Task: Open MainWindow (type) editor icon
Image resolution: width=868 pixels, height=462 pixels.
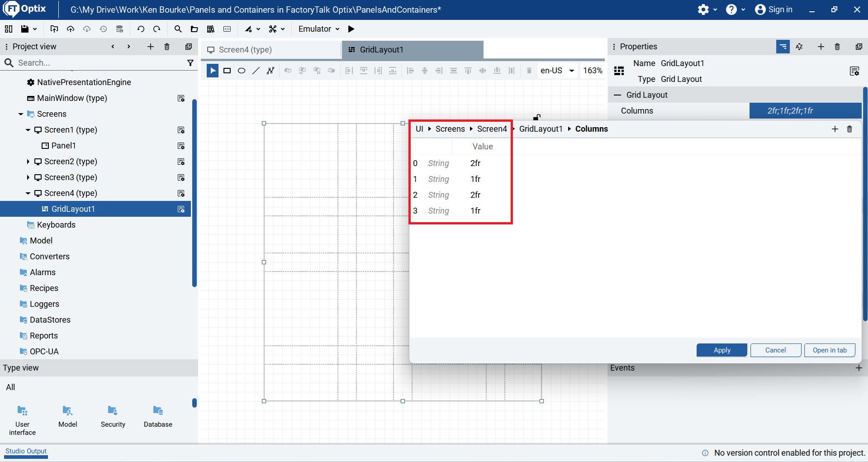Action: (x=181, y=98)
